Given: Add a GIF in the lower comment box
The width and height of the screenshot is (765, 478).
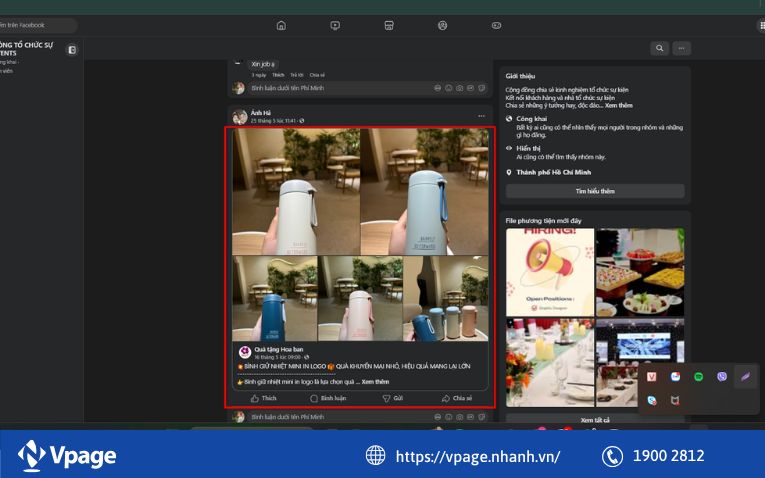Looking at the screenshot, I should 471,417.
